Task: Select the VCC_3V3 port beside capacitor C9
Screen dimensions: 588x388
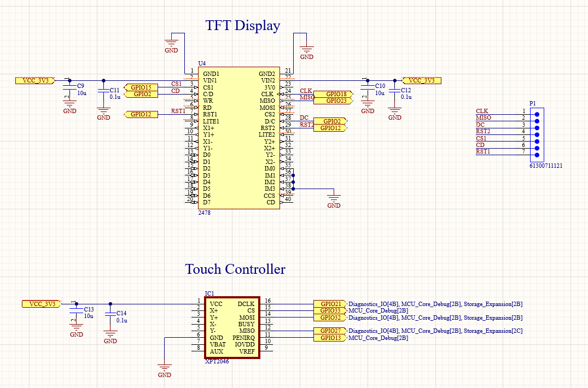Action: 35,80
